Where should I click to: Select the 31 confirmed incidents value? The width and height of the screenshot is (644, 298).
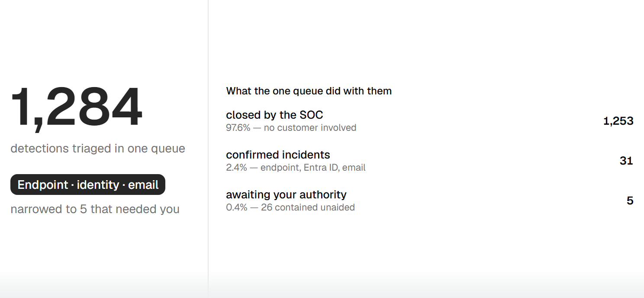tap(627, 161)
